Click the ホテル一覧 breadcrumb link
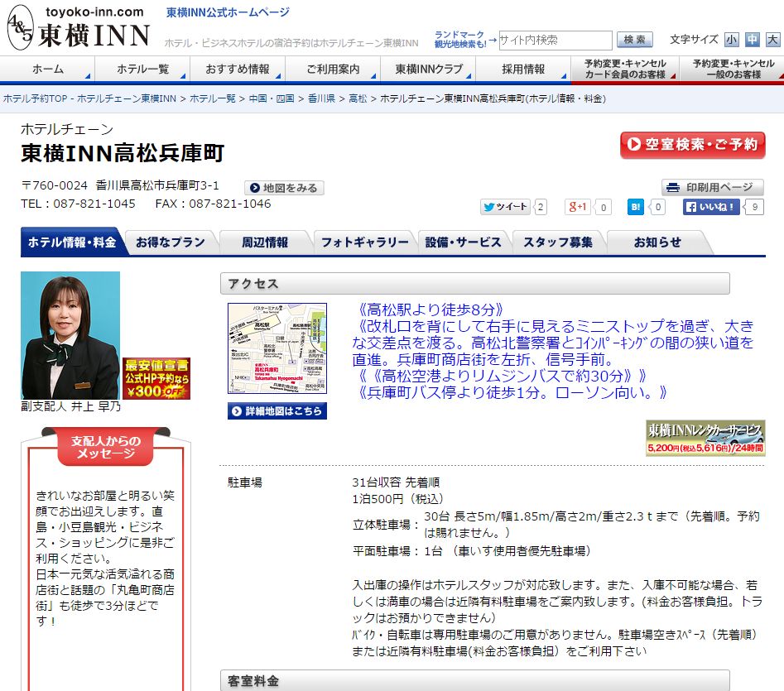 pos(213,99)
